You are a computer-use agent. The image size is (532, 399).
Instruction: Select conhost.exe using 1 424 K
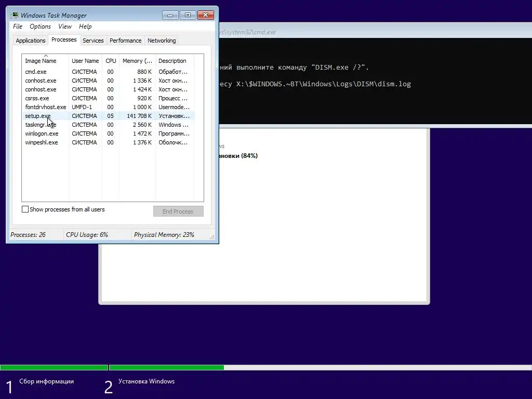point(108,89)
